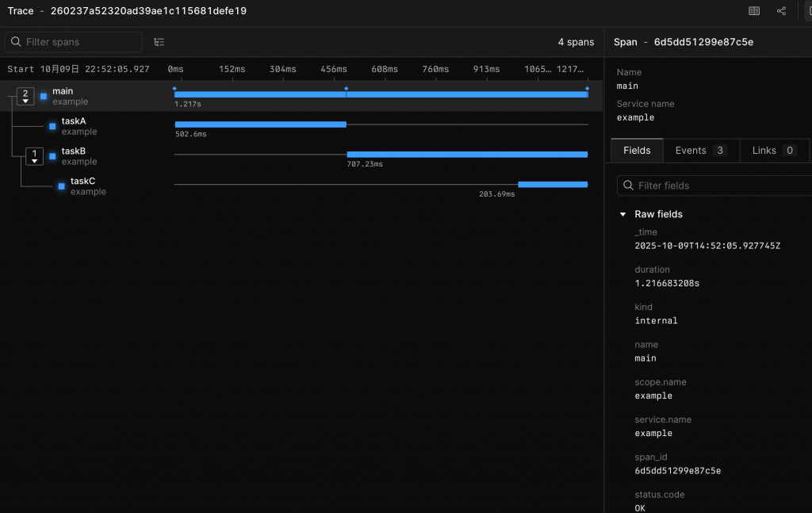
Task: Click the span_id value 6d5dd51299e87c5e
Action: tap(678, 471)
